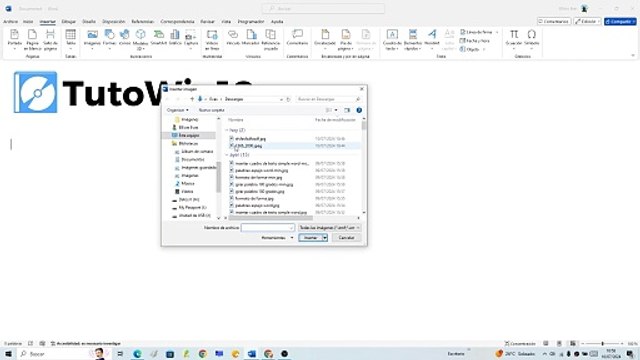Open the Modelos 3D icon
This screenshot has height=360, width=640.
tap(140, 35)
